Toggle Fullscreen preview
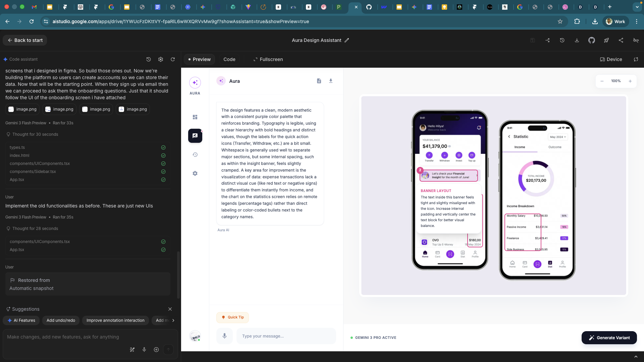 268,59
